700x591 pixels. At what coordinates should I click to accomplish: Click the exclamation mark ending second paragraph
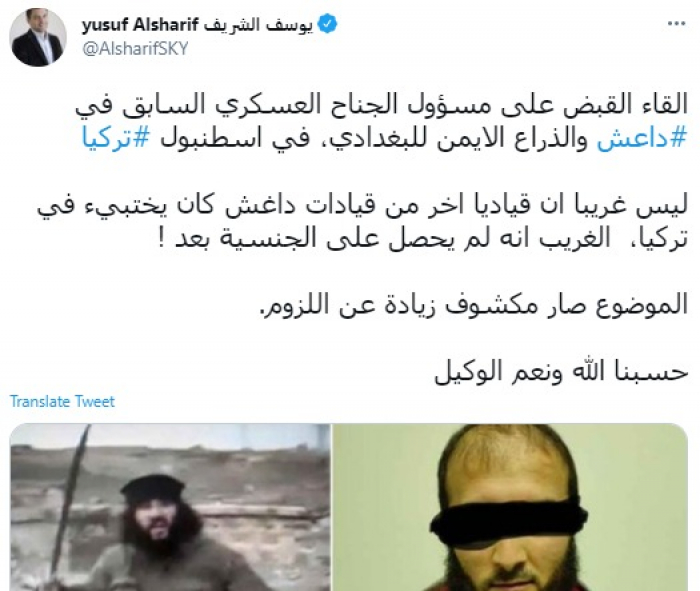(163, 240)
